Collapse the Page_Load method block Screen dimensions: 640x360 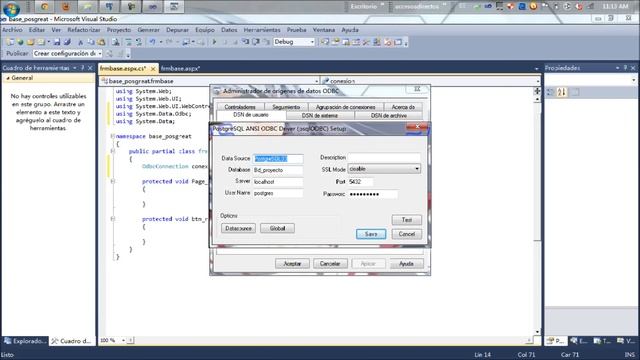[x=113, y=181]
